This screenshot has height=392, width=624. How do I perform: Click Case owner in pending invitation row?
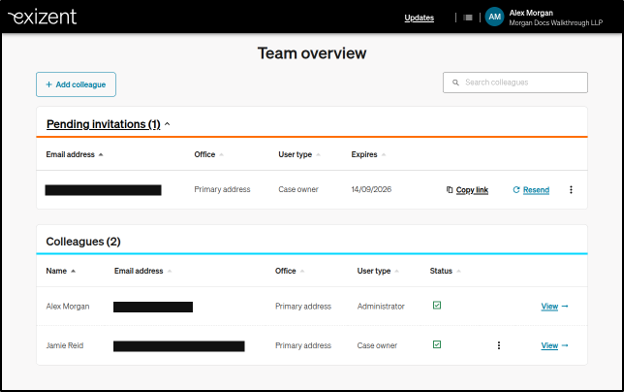click(298, 189)
